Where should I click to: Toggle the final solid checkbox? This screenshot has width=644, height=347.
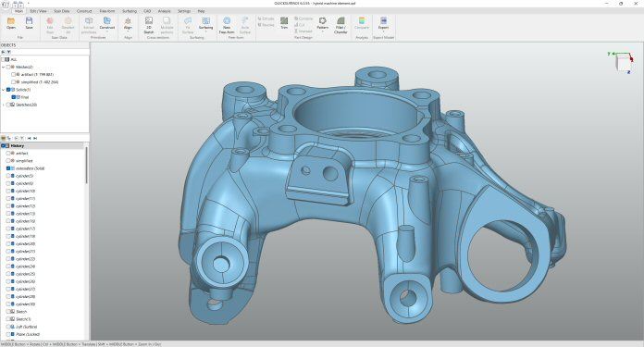[x=14, y=97]
